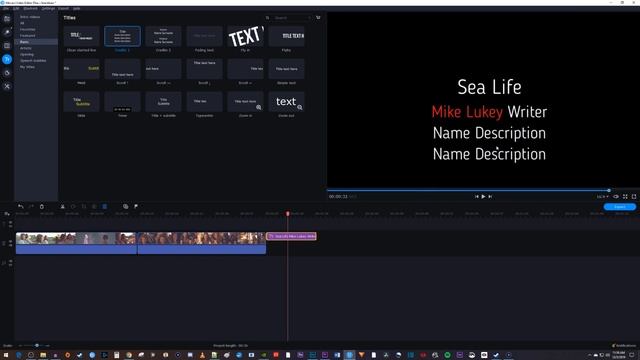
Task: Select Intro videos category
Action: point(30,17)
